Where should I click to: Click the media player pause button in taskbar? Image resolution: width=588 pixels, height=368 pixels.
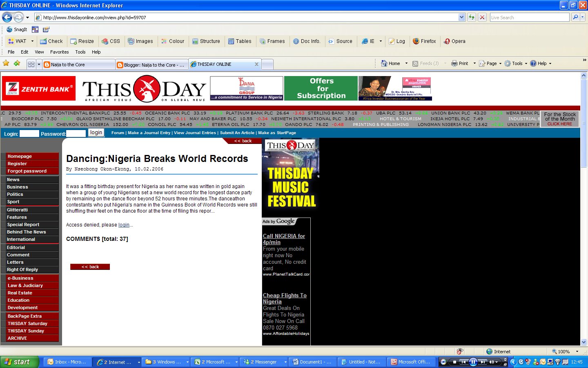[473, 362]
